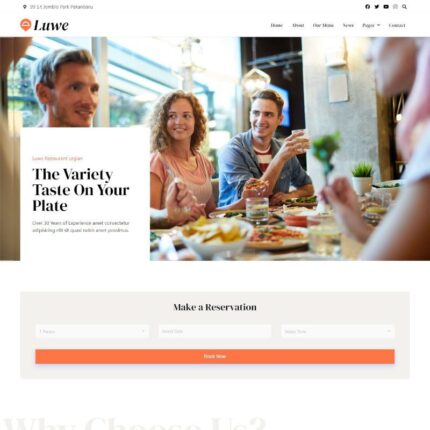Click the Luwe logo
Image resolution: width=430 pixels, height=430 pixels.
pos(44,25)
